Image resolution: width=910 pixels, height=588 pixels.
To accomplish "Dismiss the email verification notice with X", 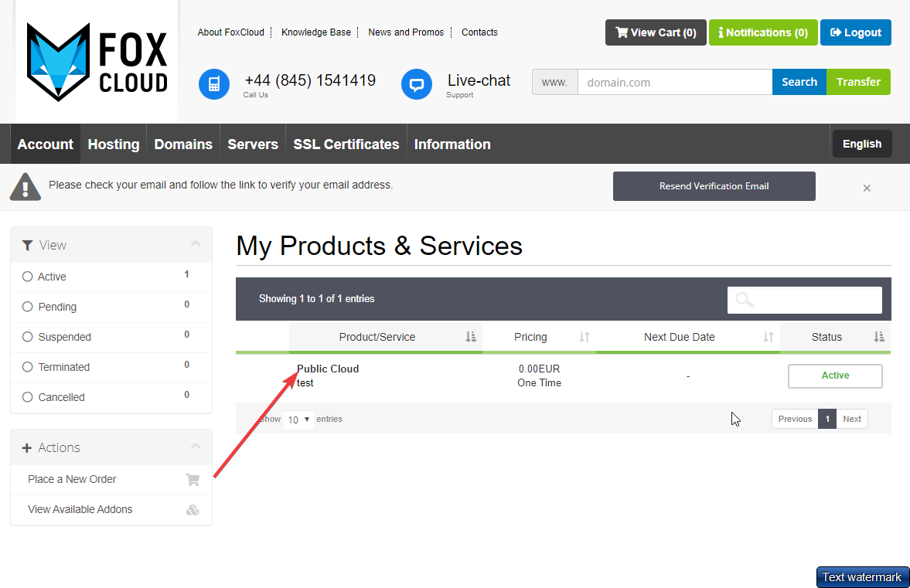I will pyautogui.click(x=867, y=188).
